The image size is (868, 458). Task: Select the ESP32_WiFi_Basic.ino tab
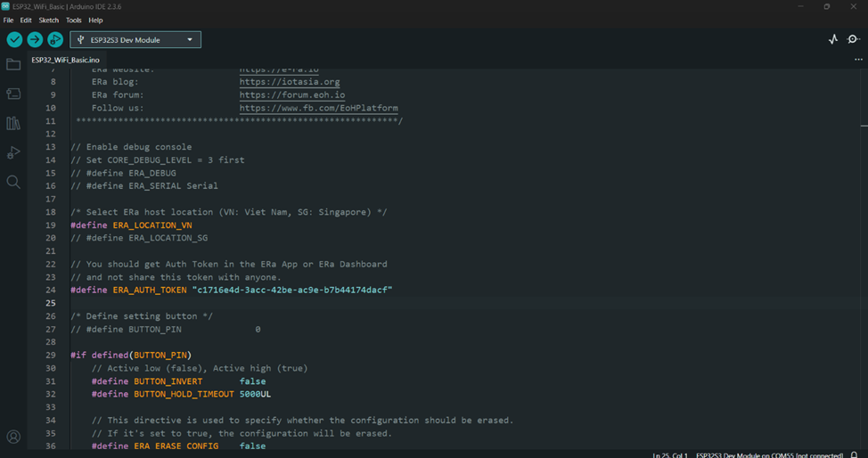(65, 60)
